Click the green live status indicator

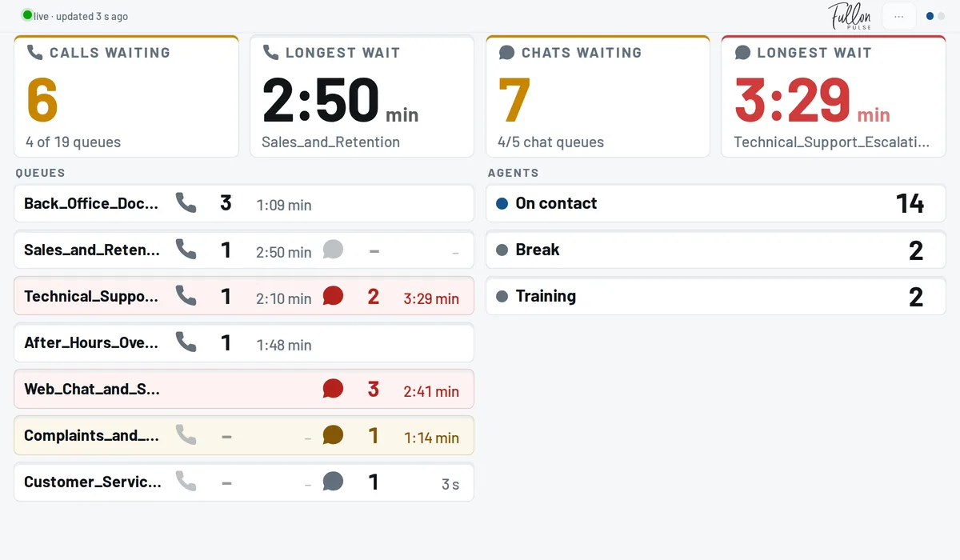27,15
